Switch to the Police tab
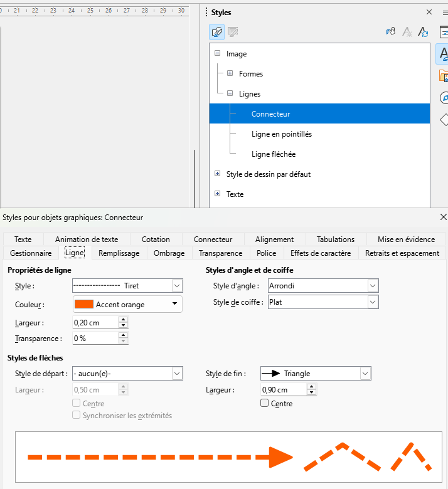Screen dimensions: 448x489 click(266, 253)
